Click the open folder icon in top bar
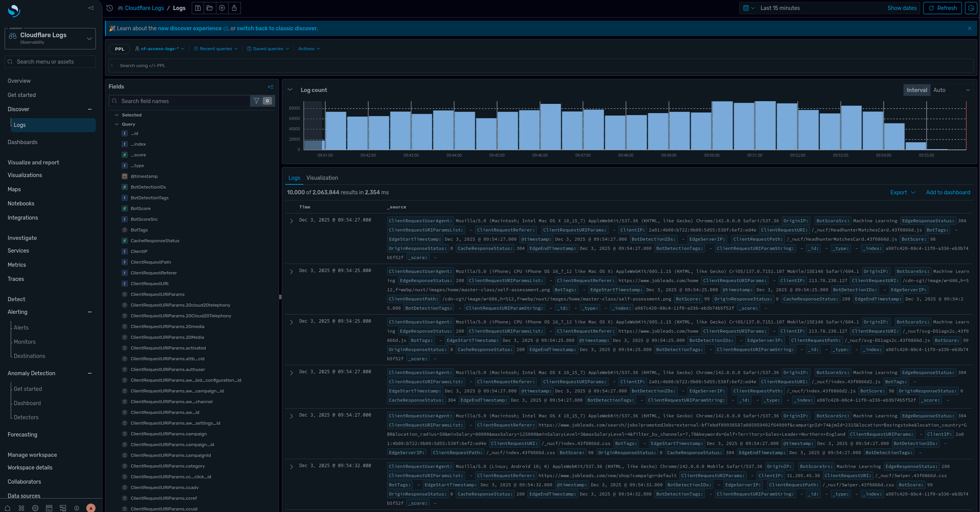 pyautogui.click(x=210, y=8)
